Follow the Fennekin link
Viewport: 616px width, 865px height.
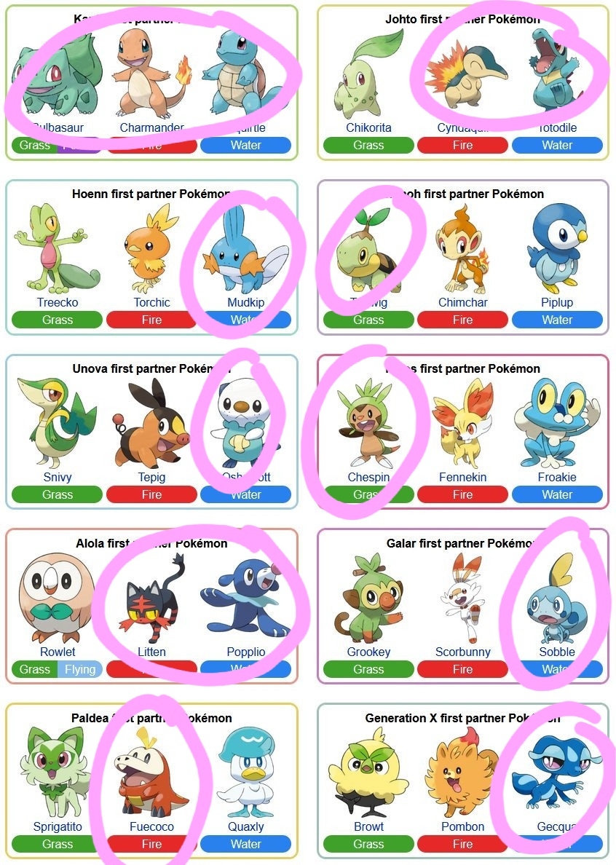pyautogui.click(x=462, y=477)
